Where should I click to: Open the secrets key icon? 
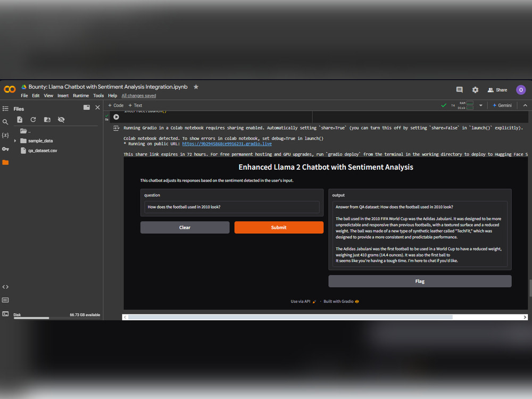pyautogui.click(x=5, y=149)
